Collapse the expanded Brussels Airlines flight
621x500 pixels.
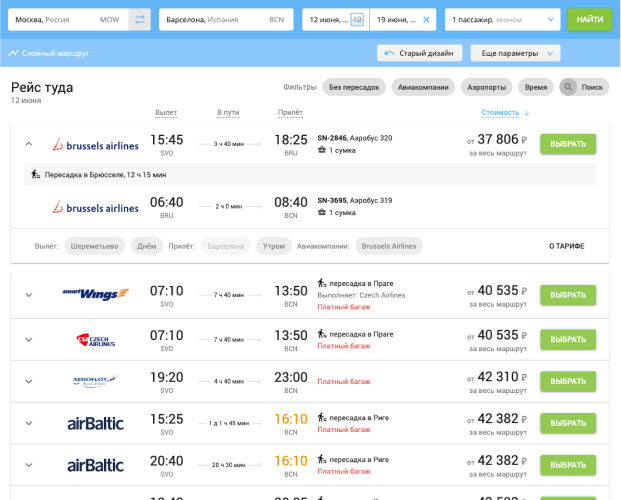(28, 144)
